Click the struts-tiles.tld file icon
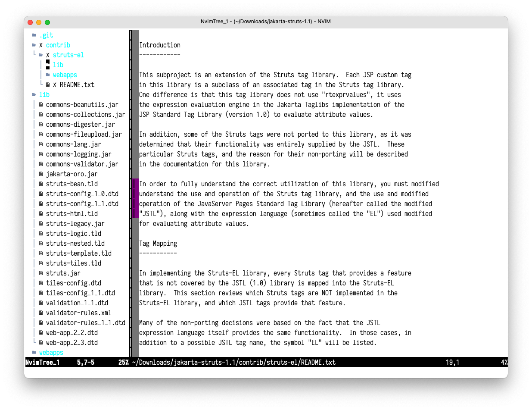This screenshot has width=532, height=410. (41, 263)
